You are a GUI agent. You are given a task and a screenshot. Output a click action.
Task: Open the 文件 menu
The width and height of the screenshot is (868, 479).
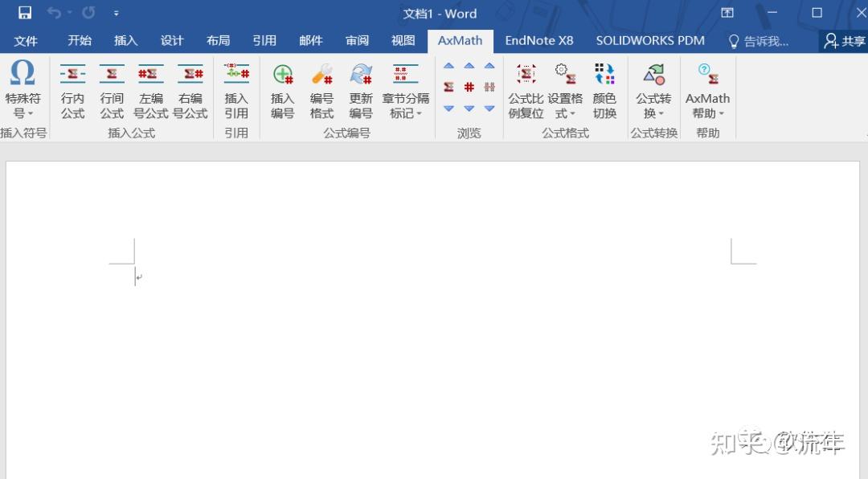[26, 41]
